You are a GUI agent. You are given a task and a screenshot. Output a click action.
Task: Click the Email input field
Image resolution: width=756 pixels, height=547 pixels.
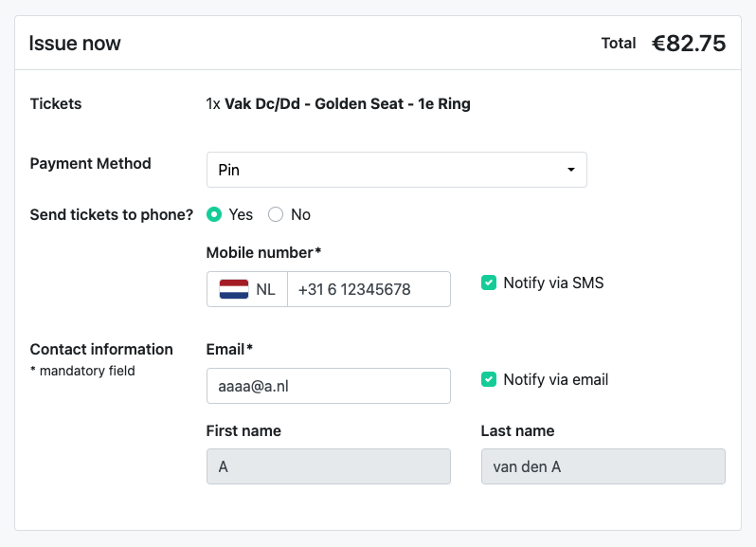[329, 386]
